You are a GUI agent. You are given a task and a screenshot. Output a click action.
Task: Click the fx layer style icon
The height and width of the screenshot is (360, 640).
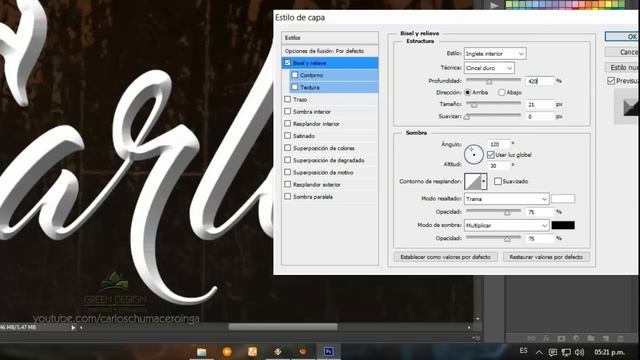(546, 338)
